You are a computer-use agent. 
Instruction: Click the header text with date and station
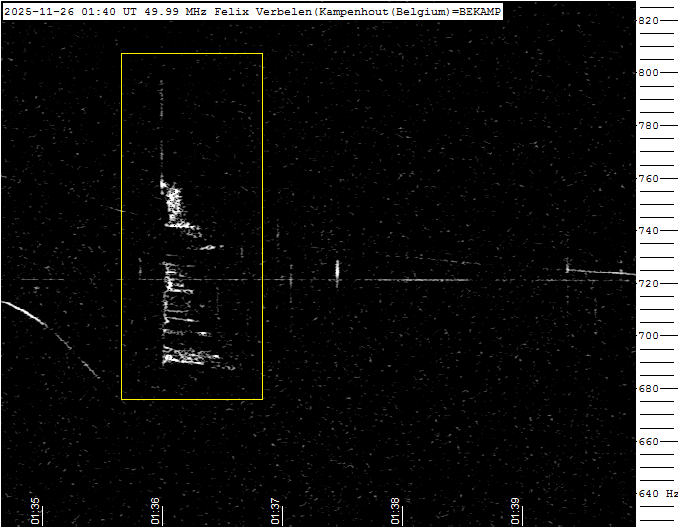[252, 11]
